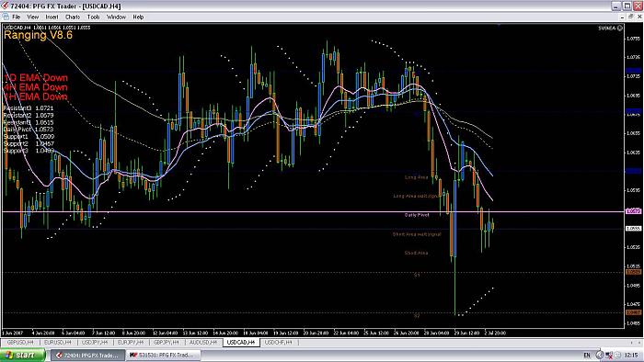This screenshot has width=644, height=362.
Task: Click the EN language indicator in tray
Action: click(x=587, y=355)
